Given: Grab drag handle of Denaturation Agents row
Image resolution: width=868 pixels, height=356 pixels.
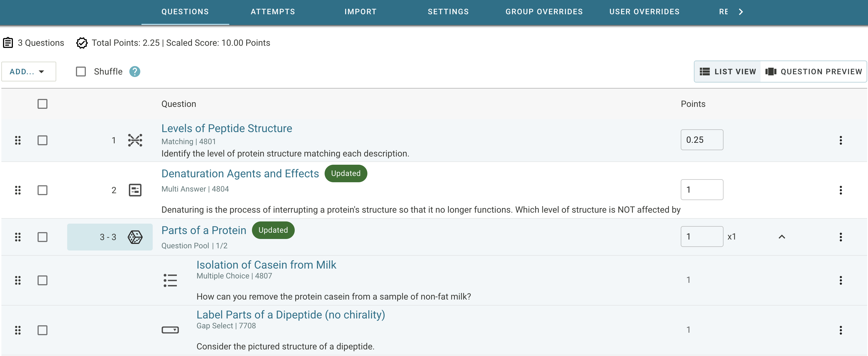Looking at the screenshot, I should (18, 190).
